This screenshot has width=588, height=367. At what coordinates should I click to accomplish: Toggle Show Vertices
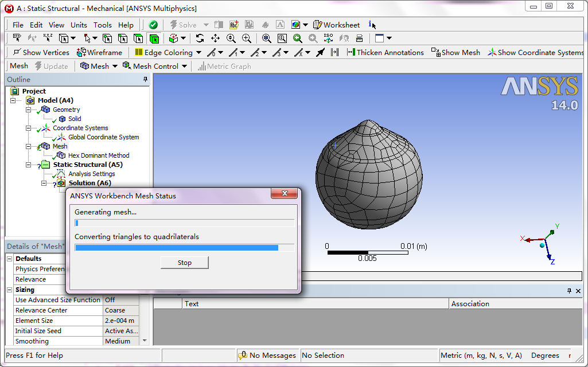click(x=41, y=52)
